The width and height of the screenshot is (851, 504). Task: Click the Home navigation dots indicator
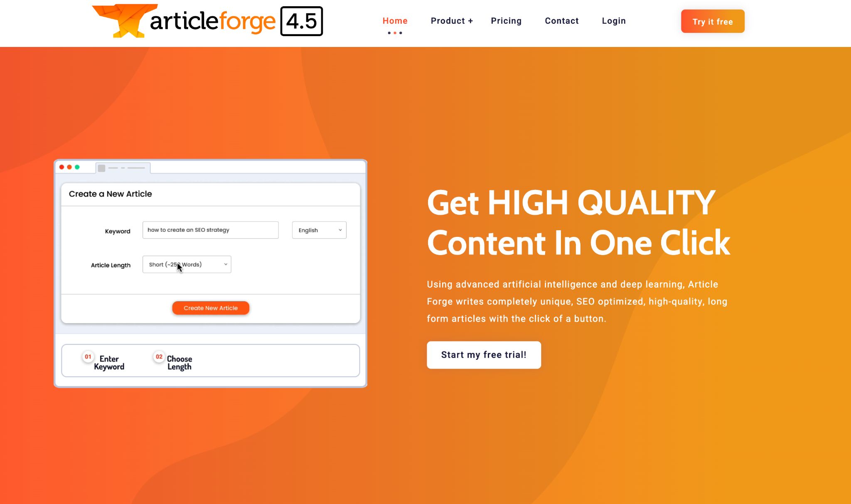tap(395, 32)
